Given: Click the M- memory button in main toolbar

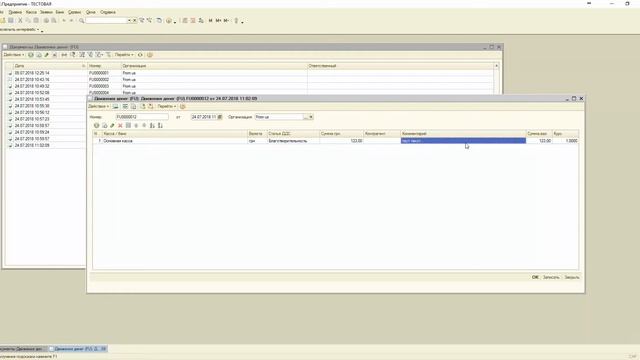Looking at the screenshot, I should (226, 20).
